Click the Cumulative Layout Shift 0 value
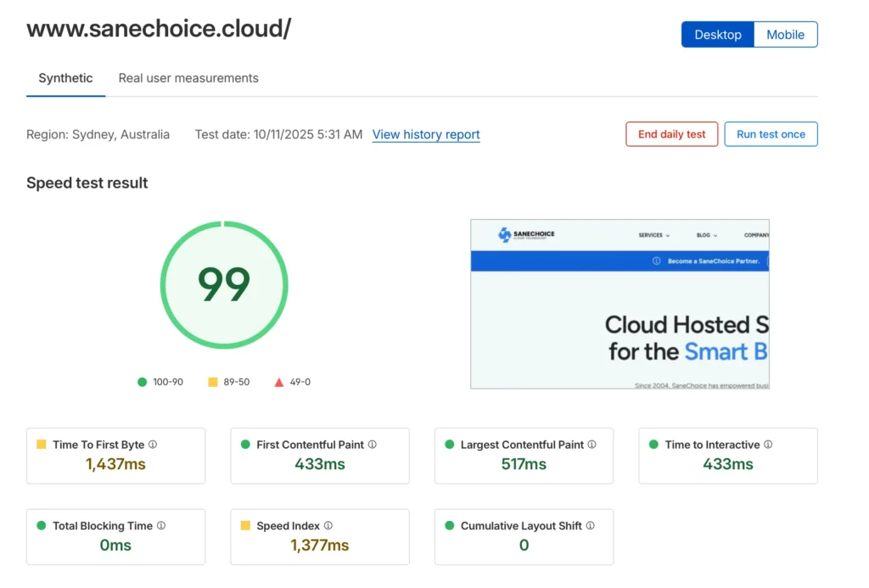Screen dimensions: 869x588 pos(524,546)
